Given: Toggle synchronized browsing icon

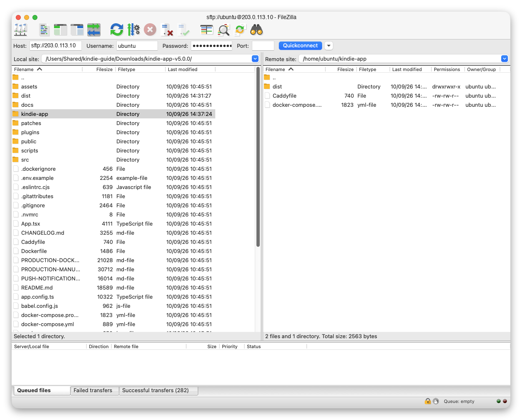Looking at the screenshot, I should (240, 29).
